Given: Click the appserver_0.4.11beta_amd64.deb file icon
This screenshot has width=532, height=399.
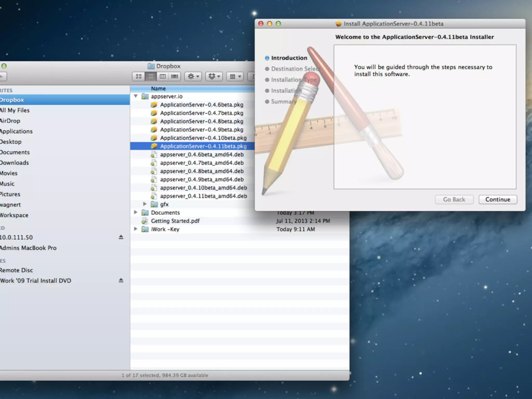Looking at the screenshot, I should point(154,196).
